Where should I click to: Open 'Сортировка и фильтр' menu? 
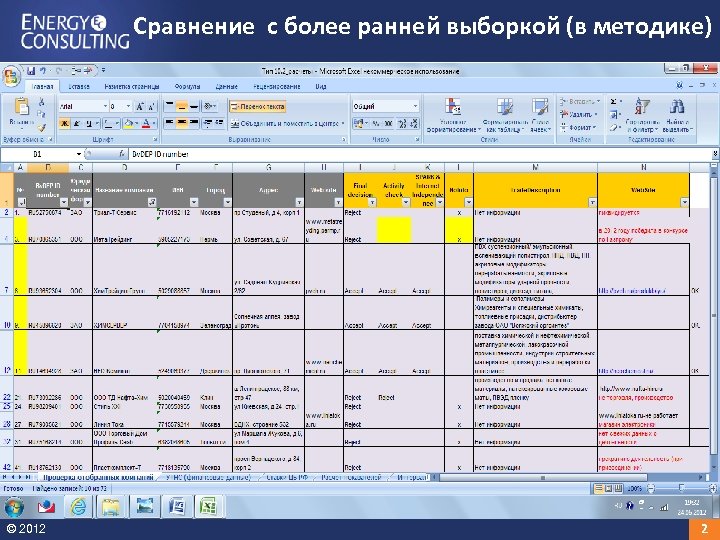(x=642, y=115)
